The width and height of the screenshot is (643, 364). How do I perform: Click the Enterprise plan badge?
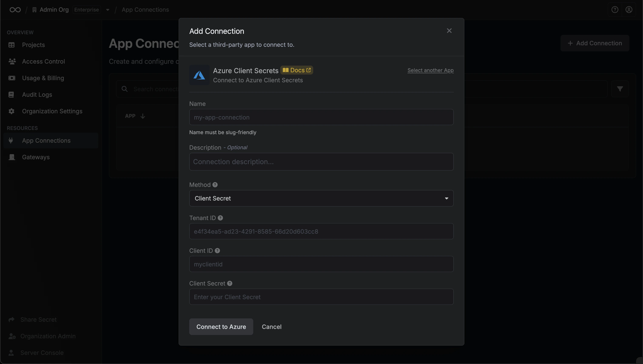tap(87, 10)
